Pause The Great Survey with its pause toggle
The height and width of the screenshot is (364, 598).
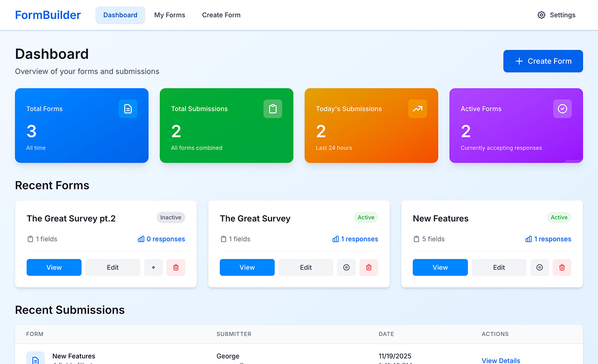[x=346, y=267]
